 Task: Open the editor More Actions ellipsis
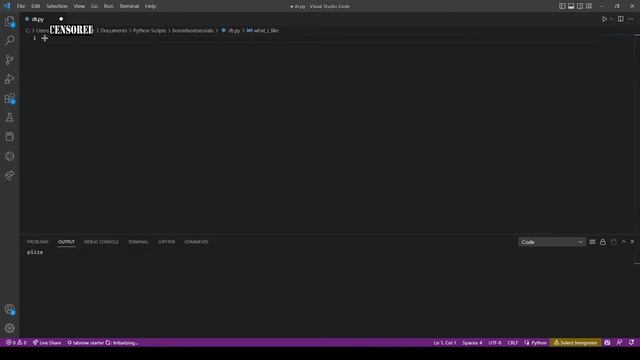[x=631, y=19]
